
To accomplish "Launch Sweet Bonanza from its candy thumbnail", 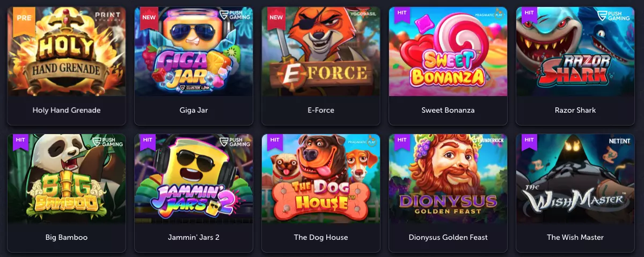I will click(x=448, y=52).
